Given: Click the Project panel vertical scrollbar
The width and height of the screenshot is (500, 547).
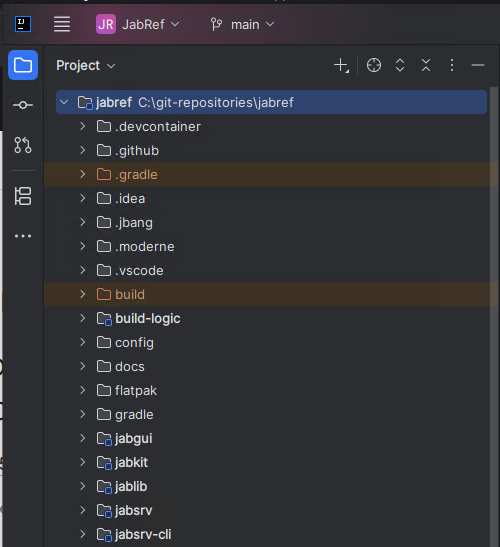Looking at the screenshot, I should [494, 317].
